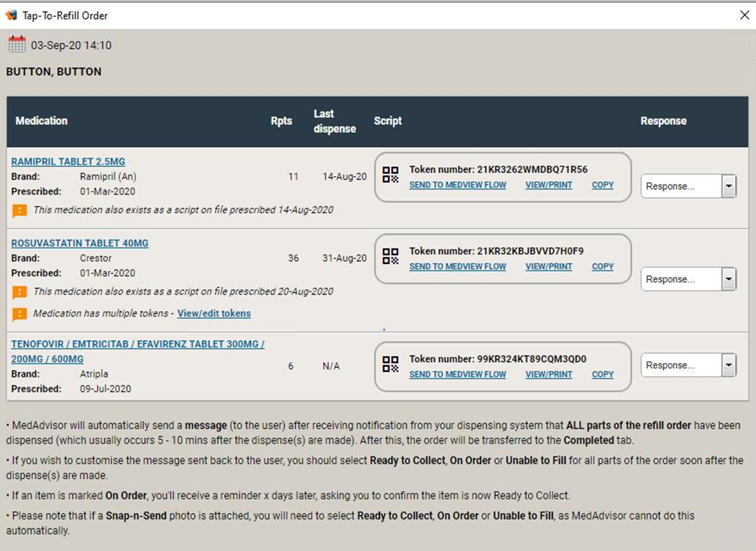The width and height of the screenshot is (756, 551).
Task: Open the View/edit tokens link
Action: coord(214,313)
